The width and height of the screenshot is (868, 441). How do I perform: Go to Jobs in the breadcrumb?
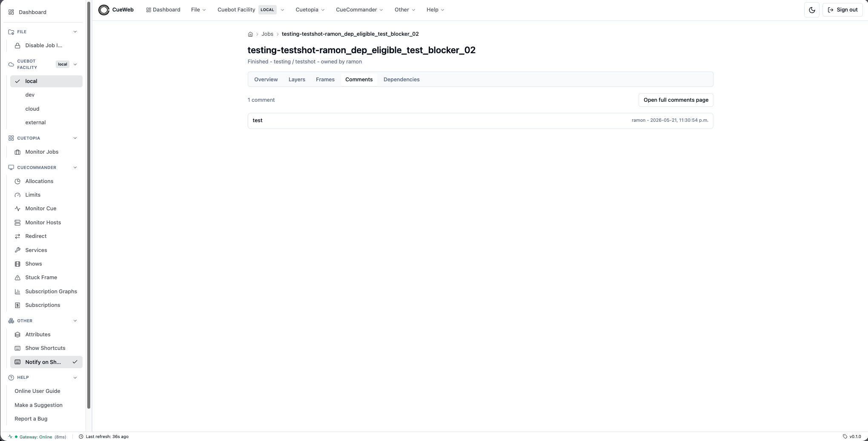click(x=267, y=34)
